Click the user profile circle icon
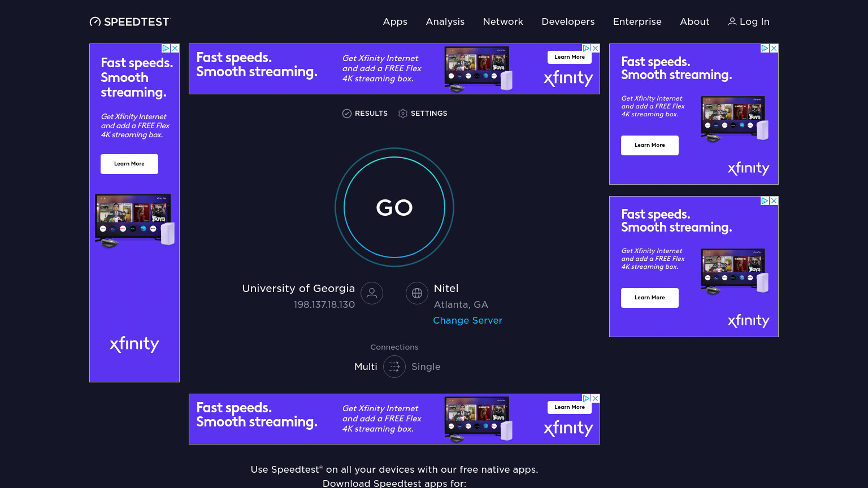Viewport: 868px width, 488px height. (x=372, y=293)
